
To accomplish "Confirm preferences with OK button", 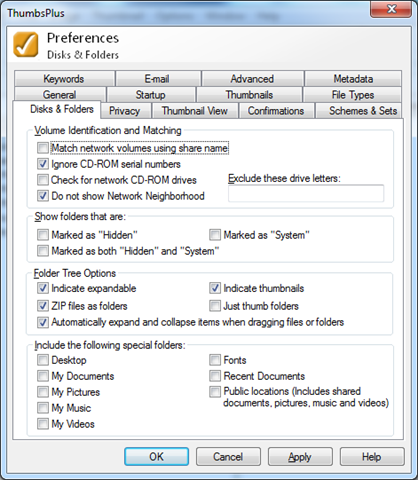I will coord(156,457).
